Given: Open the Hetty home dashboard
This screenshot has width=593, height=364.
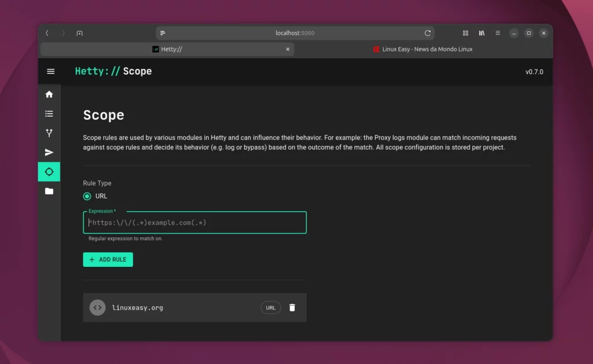Looking at the screenshot, I should 49,94.
